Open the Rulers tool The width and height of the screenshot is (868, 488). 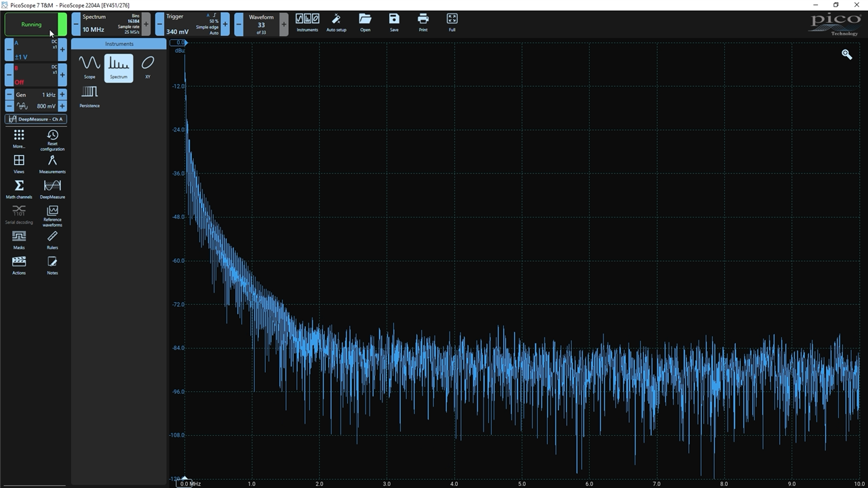(52, 240)
